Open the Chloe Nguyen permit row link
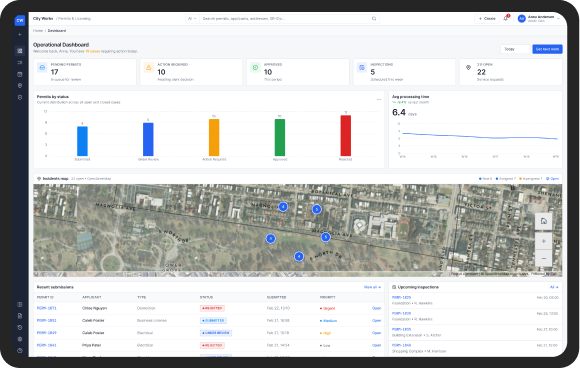The height and width of the screenshot is (368, 580). [376, 308]
